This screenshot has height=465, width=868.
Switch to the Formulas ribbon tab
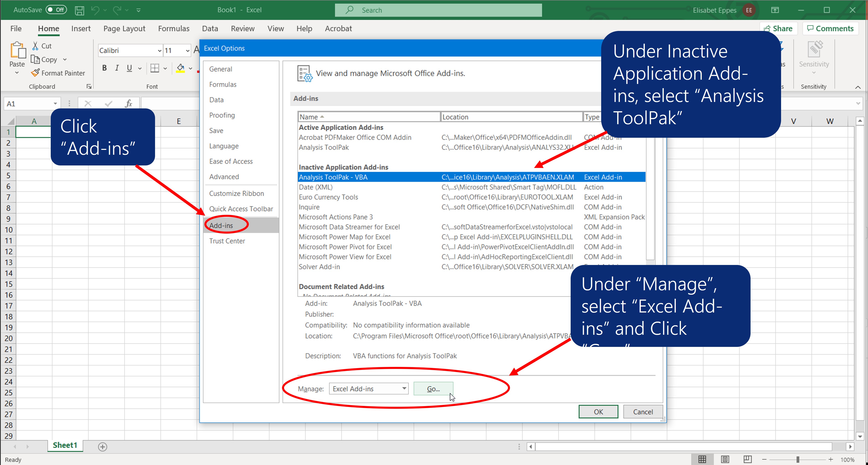click(174, 29)
